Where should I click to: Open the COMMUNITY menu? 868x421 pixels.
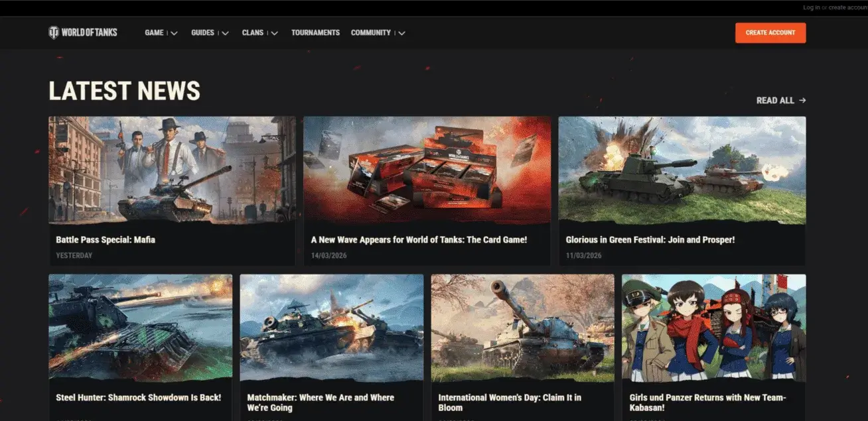pos(371,32)
